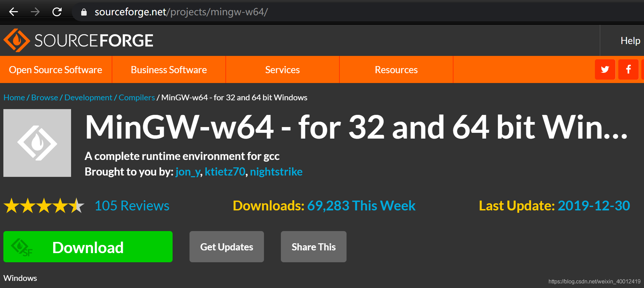Image resolution: width=644 pixels, height=288 pixels.
Task: Go to Home breadcrumb link
Action: [14, 98]
